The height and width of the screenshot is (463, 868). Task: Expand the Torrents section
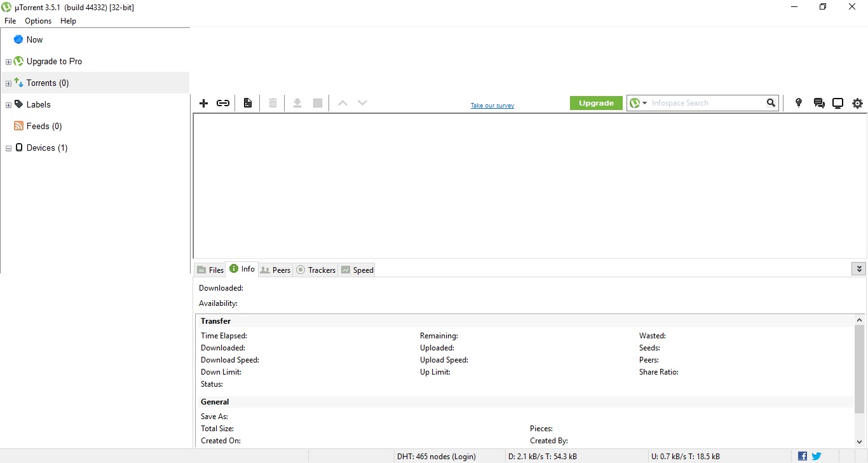[8, 83]
